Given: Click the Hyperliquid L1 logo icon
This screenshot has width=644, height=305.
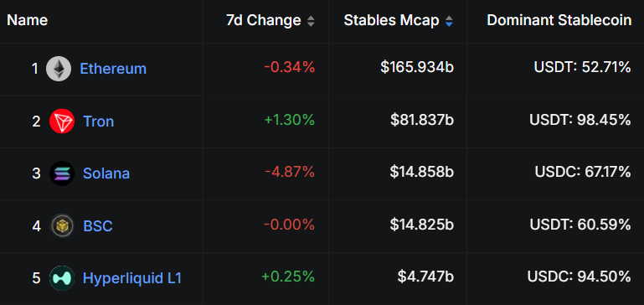Looking at the screenshot, I should (x=62, y=278).
